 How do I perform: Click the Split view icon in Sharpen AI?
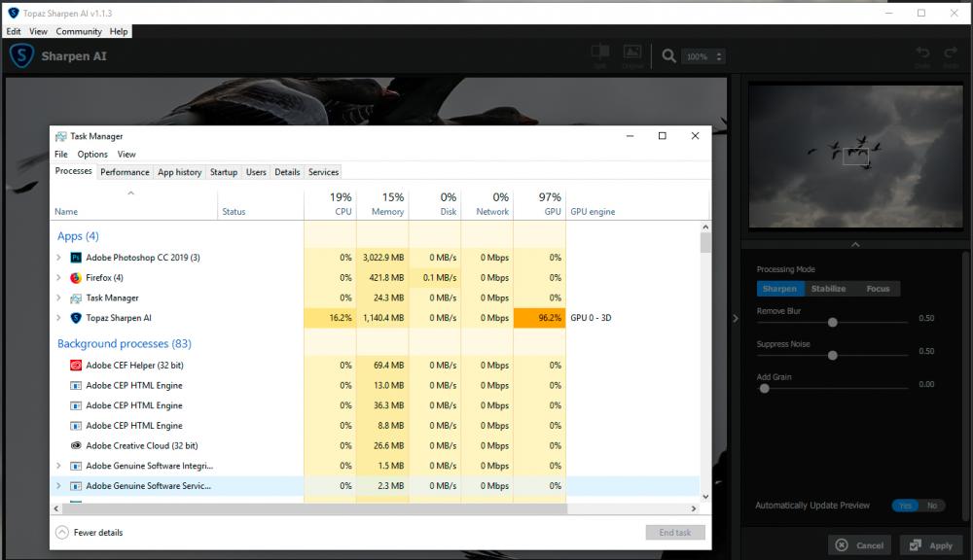(600, 52)
